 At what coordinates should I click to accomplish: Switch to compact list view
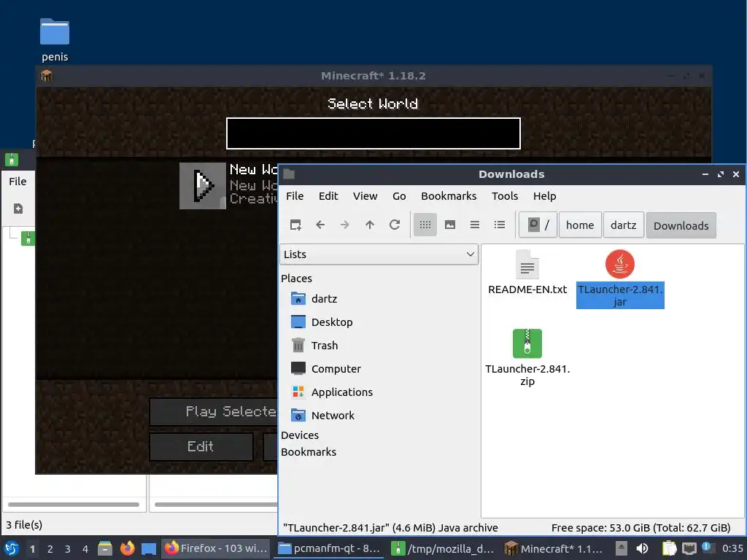(474, 225)
